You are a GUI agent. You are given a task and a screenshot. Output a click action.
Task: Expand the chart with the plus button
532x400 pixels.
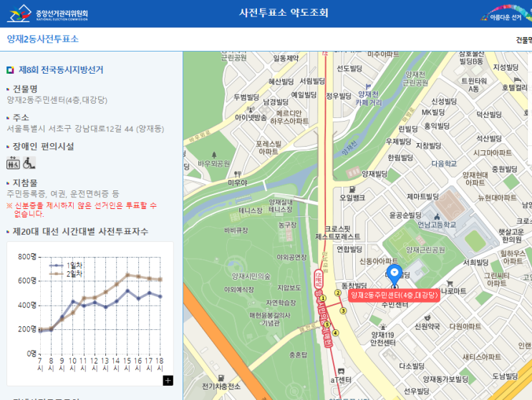[x=168, y=381]
